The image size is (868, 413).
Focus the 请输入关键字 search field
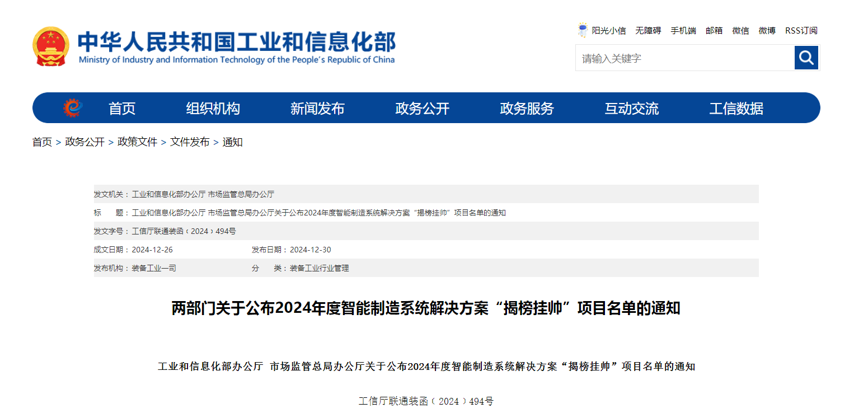point(685,58)
